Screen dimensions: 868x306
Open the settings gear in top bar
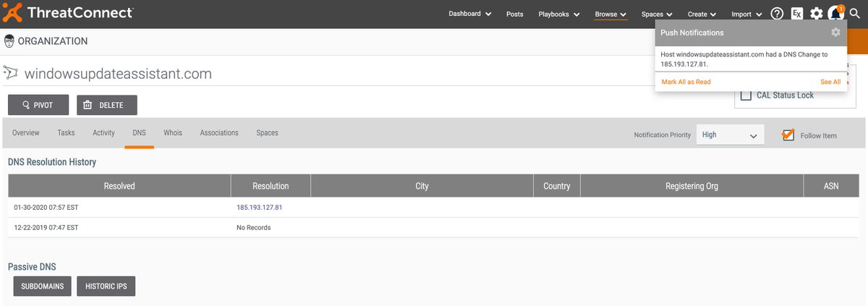click(817, 14)
